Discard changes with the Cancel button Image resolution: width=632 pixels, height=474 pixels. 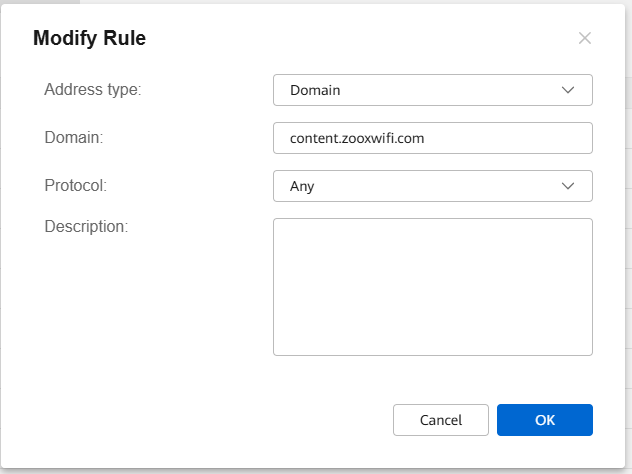(441, 420)
